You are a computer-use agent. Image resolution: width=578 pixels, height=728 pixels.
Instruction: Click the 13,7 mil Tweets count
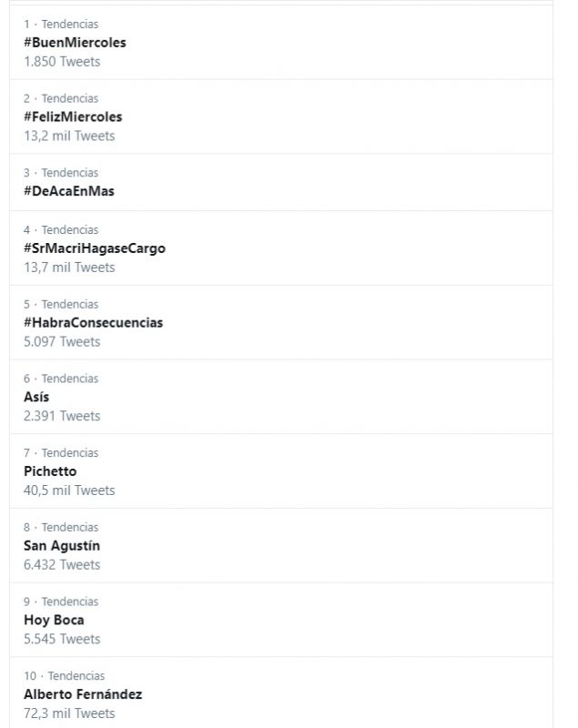[69, 268]
